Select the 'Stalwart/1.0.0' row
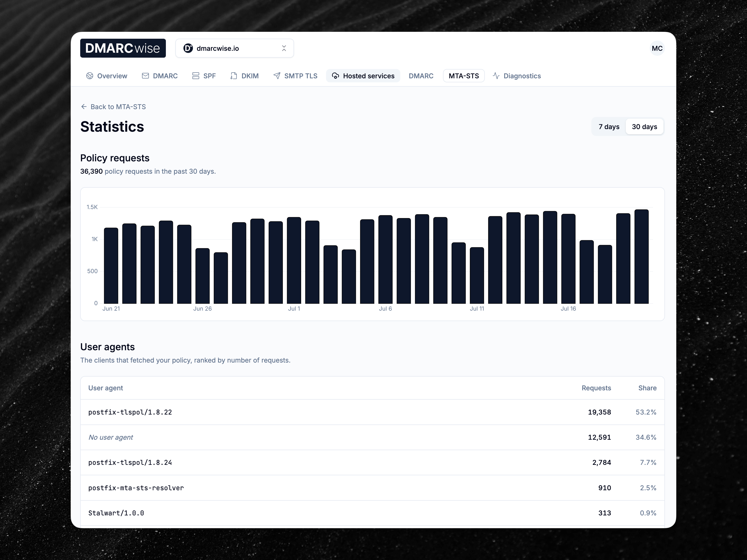 pos(373,513)
